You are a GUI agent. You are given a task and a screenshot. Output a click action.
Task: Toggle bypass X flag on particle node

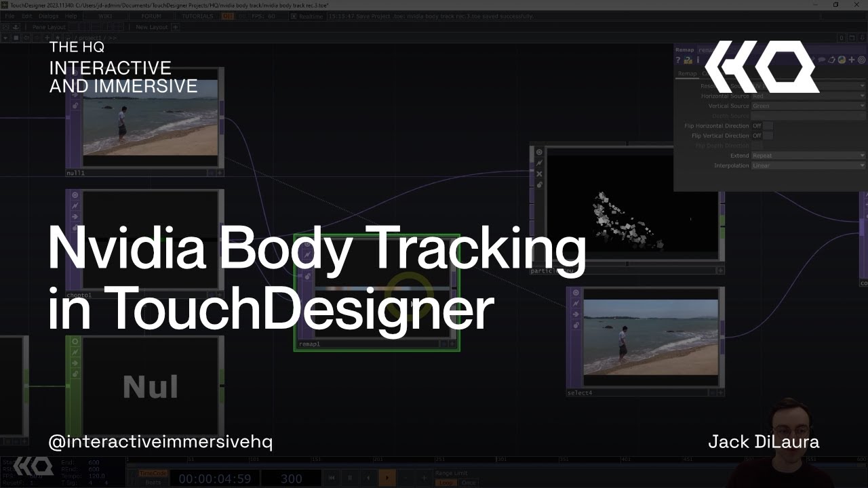coord(539,174)
